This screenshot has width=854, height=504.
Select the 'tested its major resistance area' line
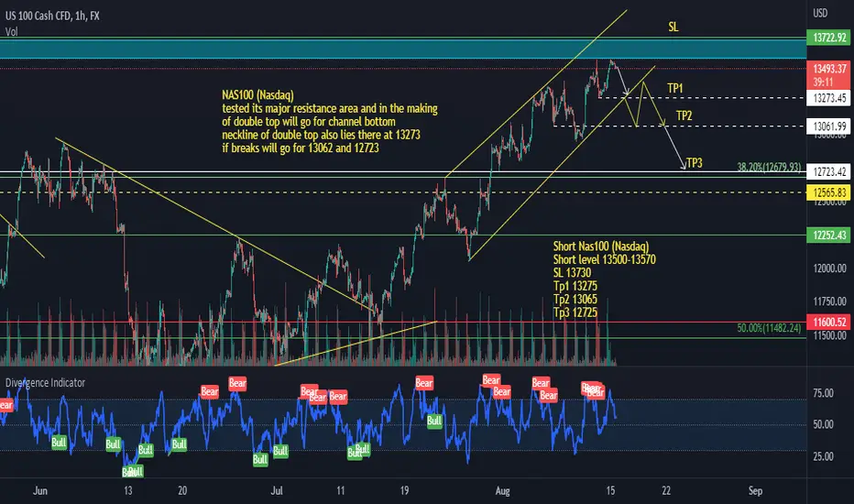pyautogui.click(x=330, y=108)
